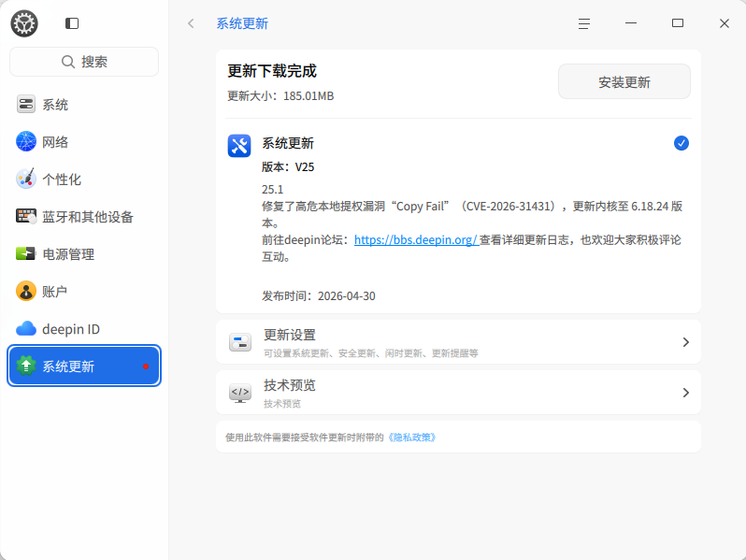Maximize the Control Center window
This screenshot has width=746, height=560.
[x=678, y=23]
